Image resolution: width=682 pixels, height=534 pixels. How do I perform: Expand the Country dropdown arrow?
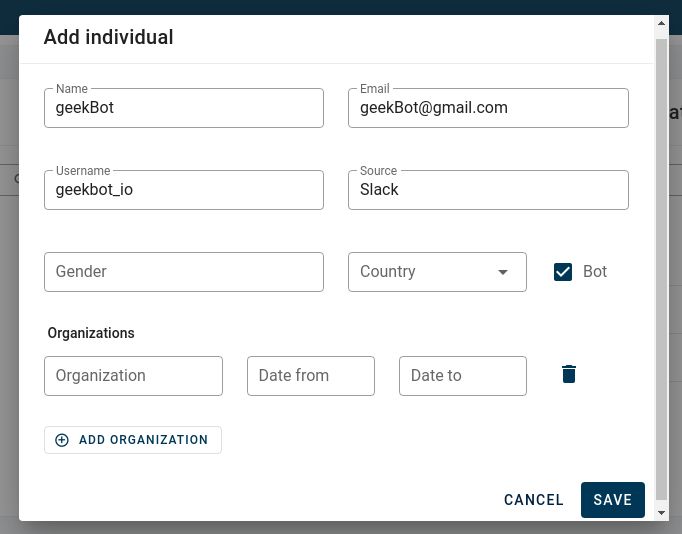pos(504,272)
